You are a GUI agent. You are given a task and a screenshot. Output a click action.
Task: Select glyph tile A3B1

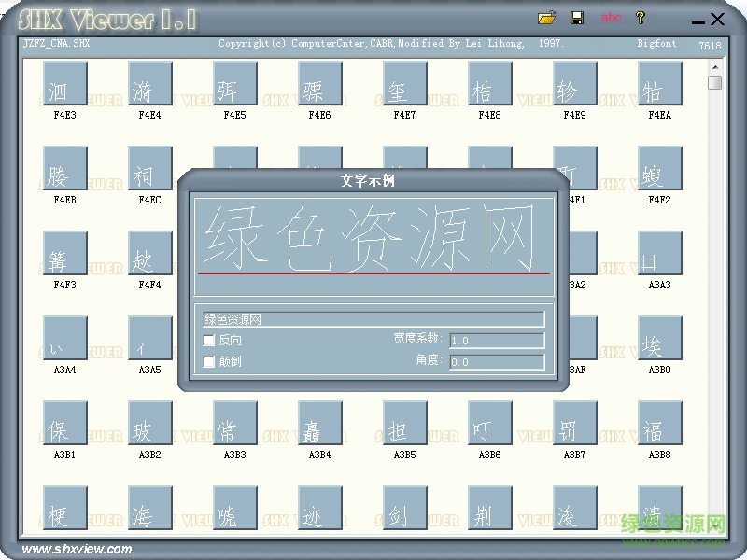coord(65,423)
